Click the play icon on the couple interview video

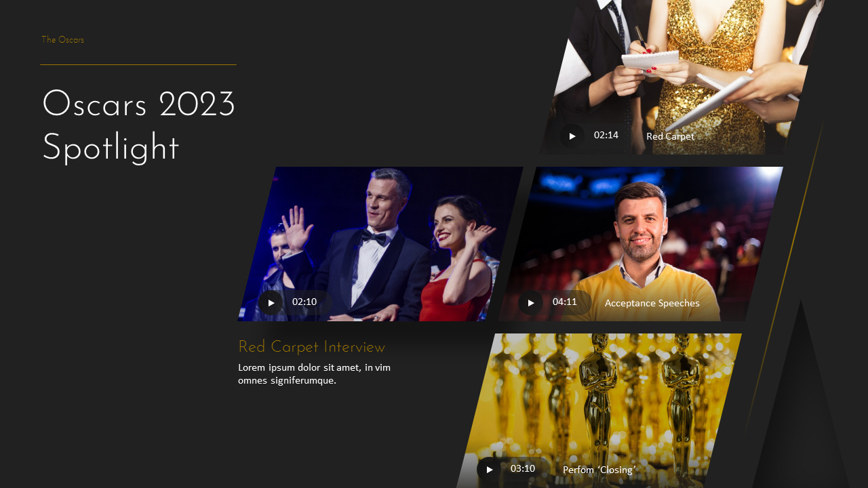click(x=271, y=302)
